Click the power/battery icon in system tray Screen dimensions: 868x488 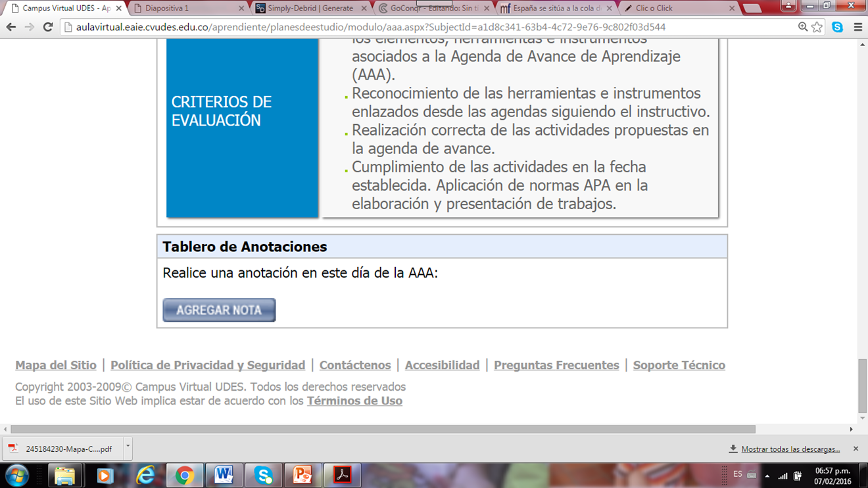click(798, 476)
